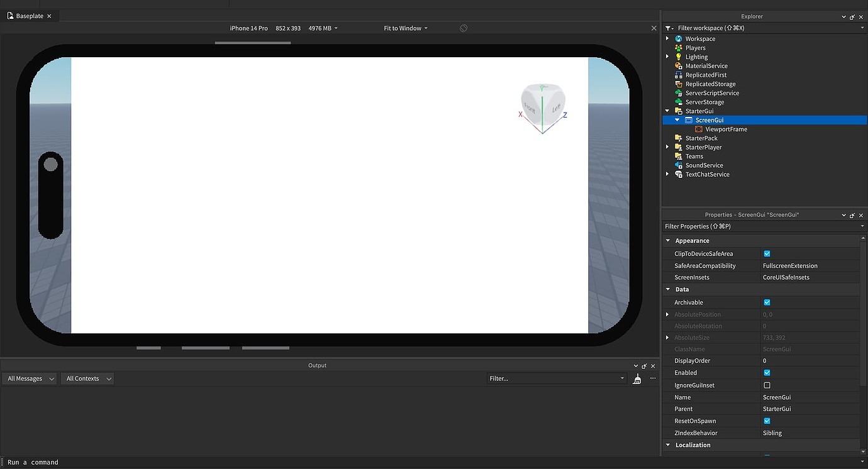Clear the Output log with the broom icon

[637, 378]
